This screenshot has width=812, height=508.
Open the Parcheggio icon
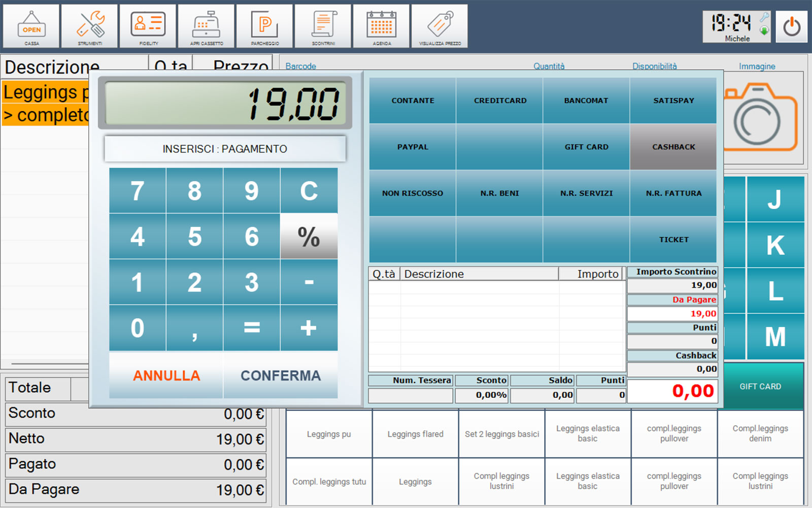(x=265, y=26)
